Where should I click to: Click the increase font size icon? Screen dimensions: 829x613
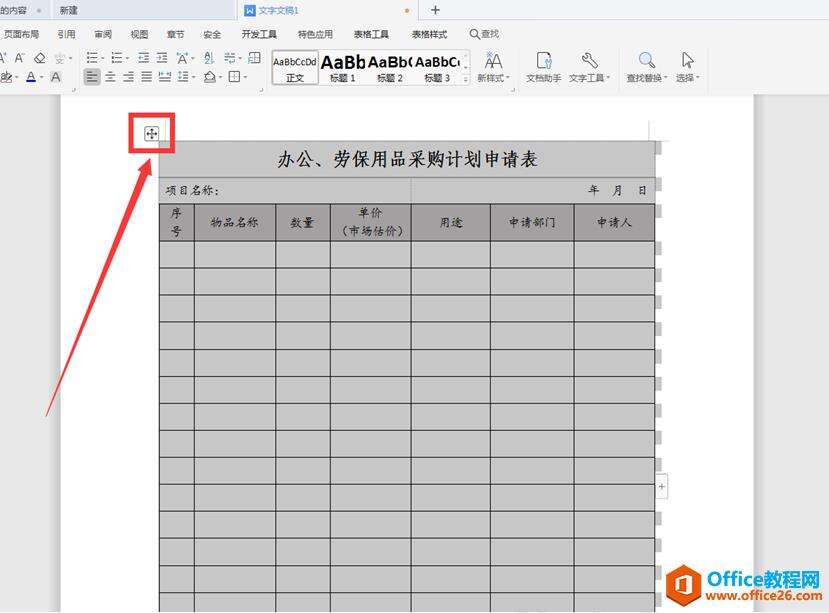3,58
